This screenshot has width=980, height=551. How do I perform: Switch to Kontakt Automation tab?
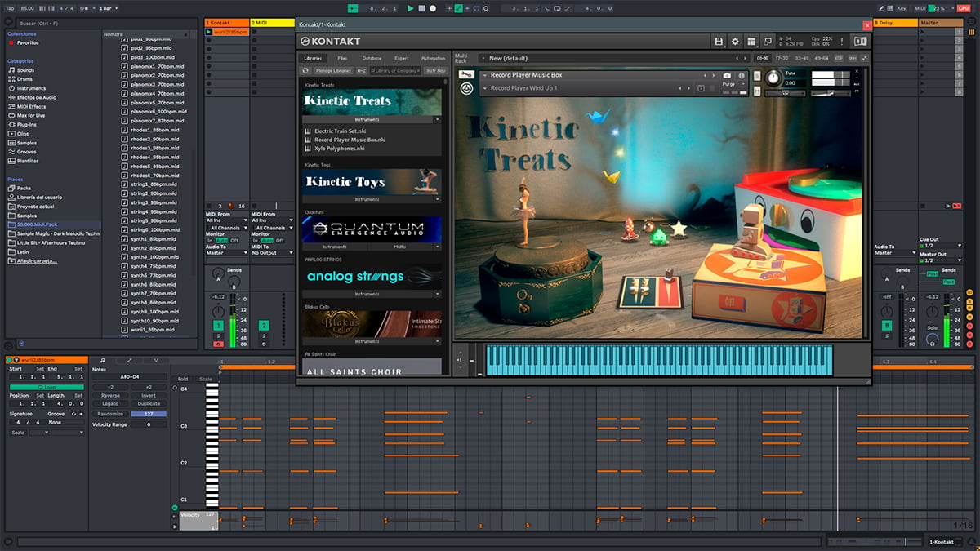[433, 59]
